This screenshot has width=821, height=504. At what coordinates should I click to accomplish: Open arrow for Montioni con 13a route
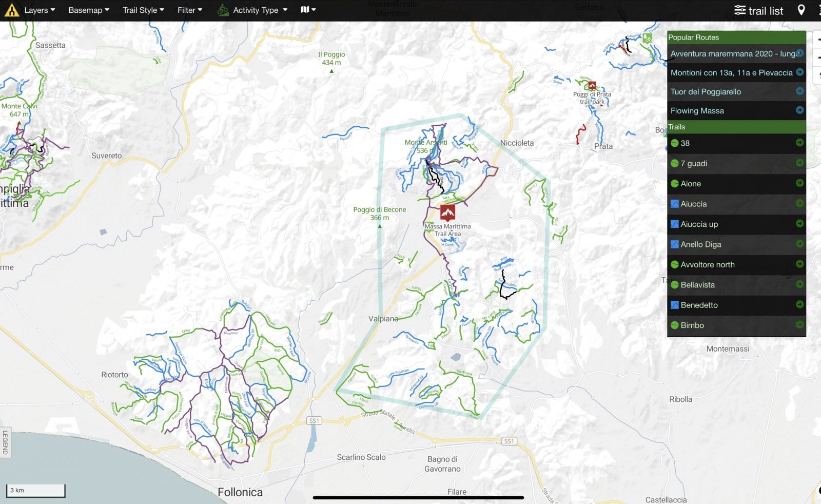pyautogui.click(x=799, y=72)
